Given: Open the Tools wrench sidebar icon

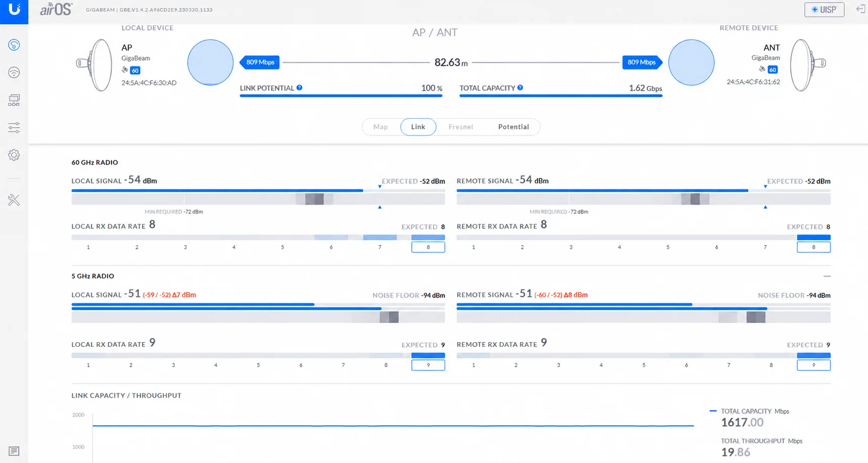Looking at the screenshot, I should 14,200.
